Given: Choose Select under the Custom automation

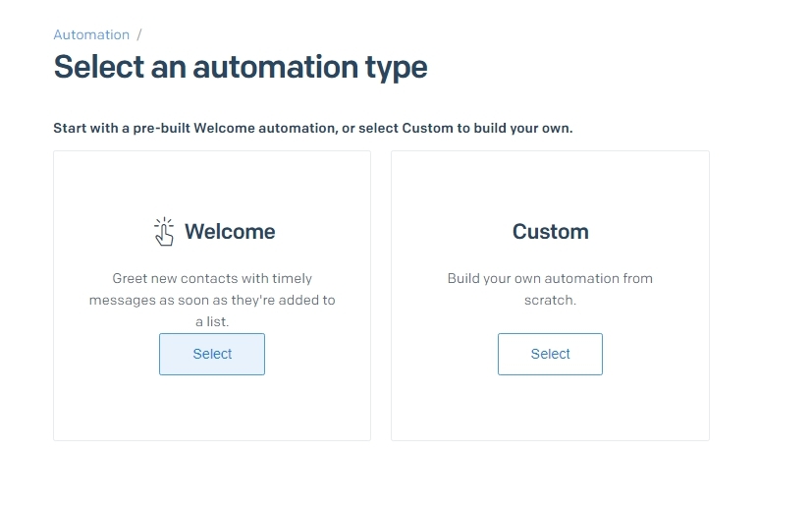Looking at the screenshot, I should click(550, 354).
